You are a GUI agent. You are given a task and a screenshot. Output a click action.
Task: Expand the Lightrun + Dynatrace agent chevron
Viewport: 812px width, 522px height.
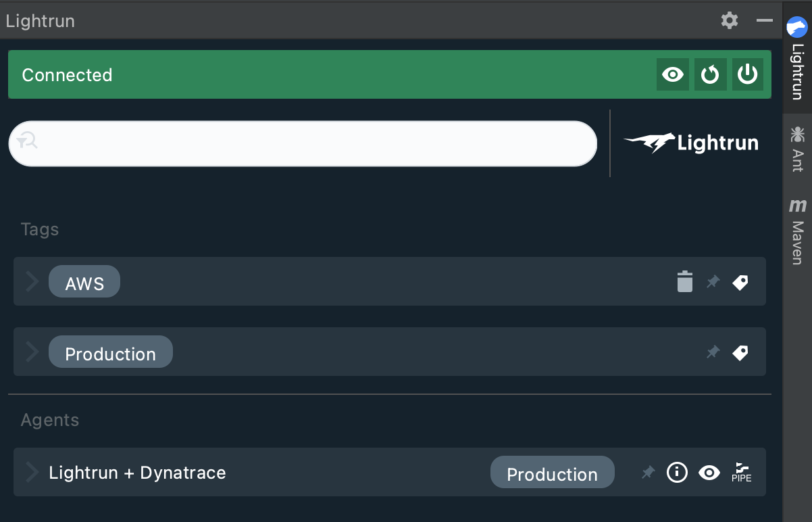(32, 472)
